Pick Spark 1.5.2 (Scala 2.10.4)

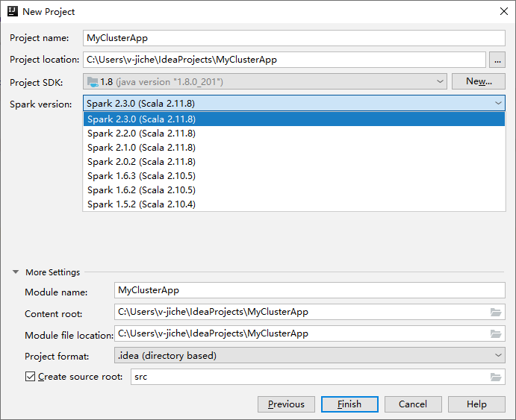click(x=294, y=204)
